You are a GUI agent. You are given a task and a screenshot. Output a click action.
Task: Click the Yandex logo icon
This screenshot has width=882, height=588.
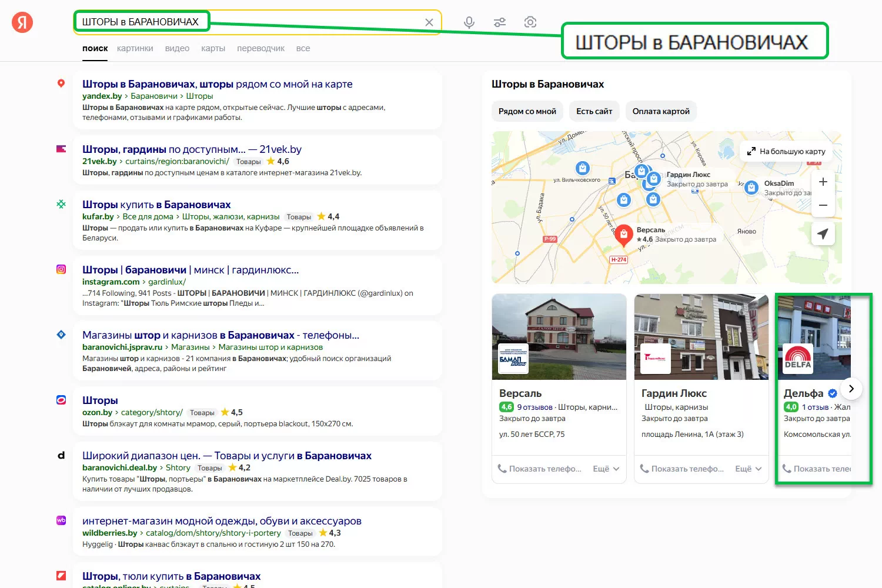click(22, 23)
